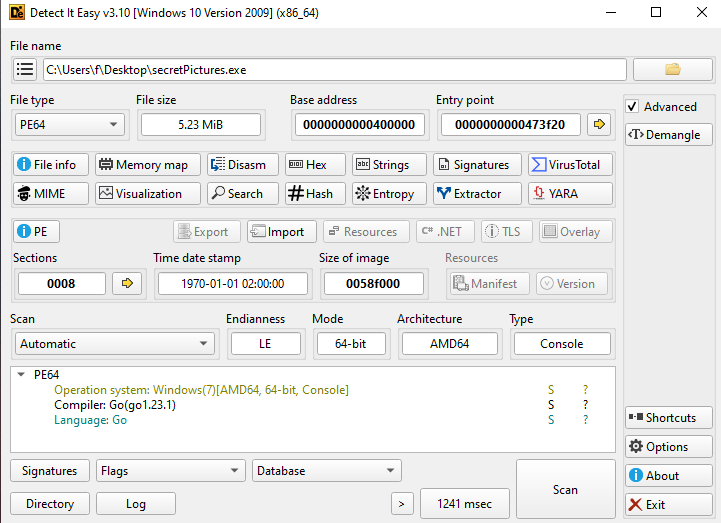Jump to entry point arrow button
721x523 pixels.
[599, 125]
